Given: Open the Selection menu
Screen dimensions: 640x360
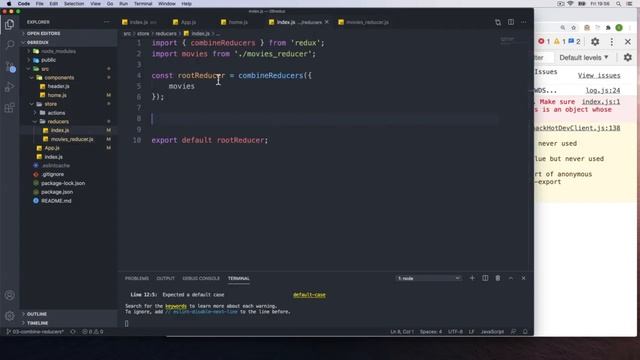Looking at the screenshot, I should click(x=74, y=4).
